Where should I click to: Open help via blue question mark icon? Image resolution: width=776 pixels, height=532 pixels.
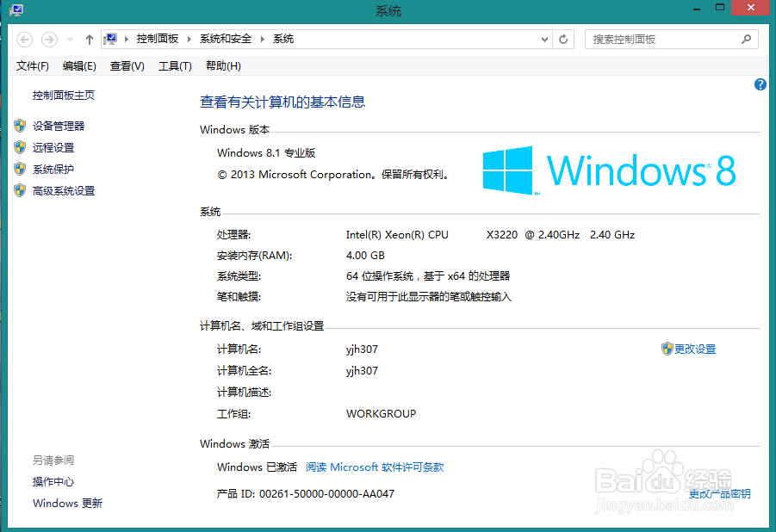[x=760, y=84]
